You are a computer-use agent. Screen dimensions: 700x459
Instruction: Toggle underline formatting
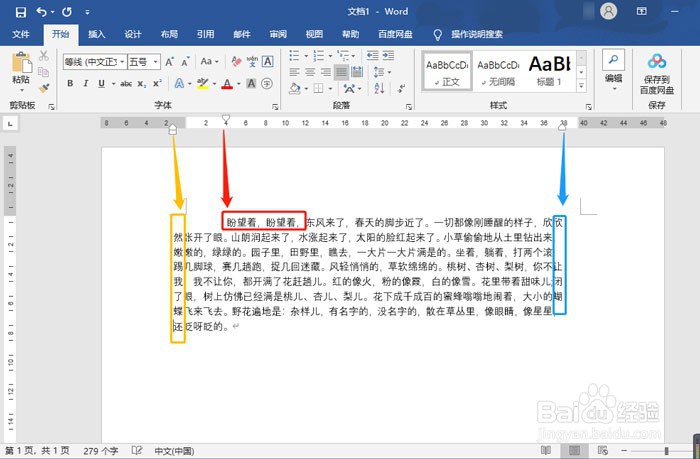(102, 83)
